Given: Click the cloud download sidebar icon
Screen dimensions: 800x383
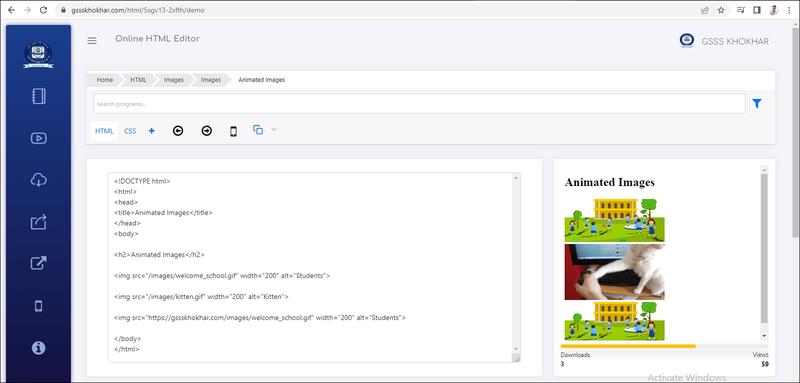Looking at the screenshot, I should pyautogui.click(x=39, y=180).
